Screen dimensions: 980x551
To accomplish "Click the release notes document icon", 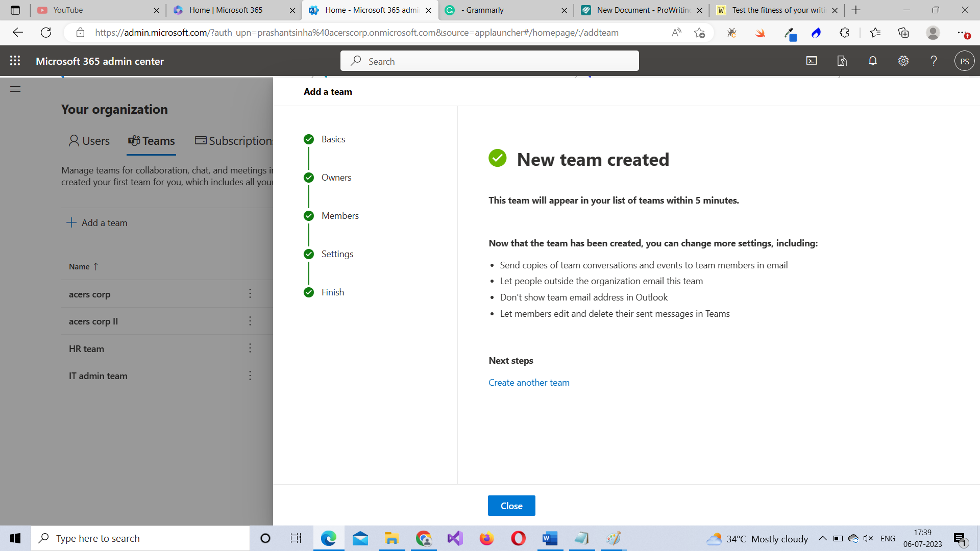I will pyautogui.click(x=842, y=61).
